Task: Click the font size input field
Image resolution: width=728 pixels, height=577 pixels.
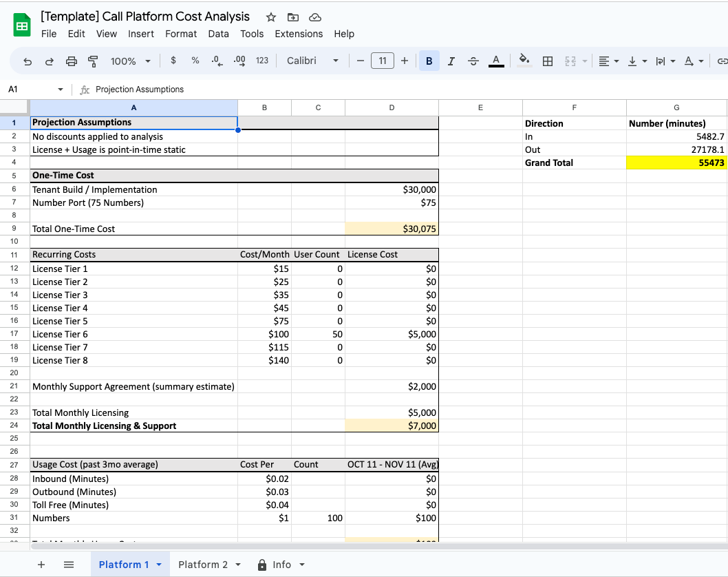Action: click(383, 61)
